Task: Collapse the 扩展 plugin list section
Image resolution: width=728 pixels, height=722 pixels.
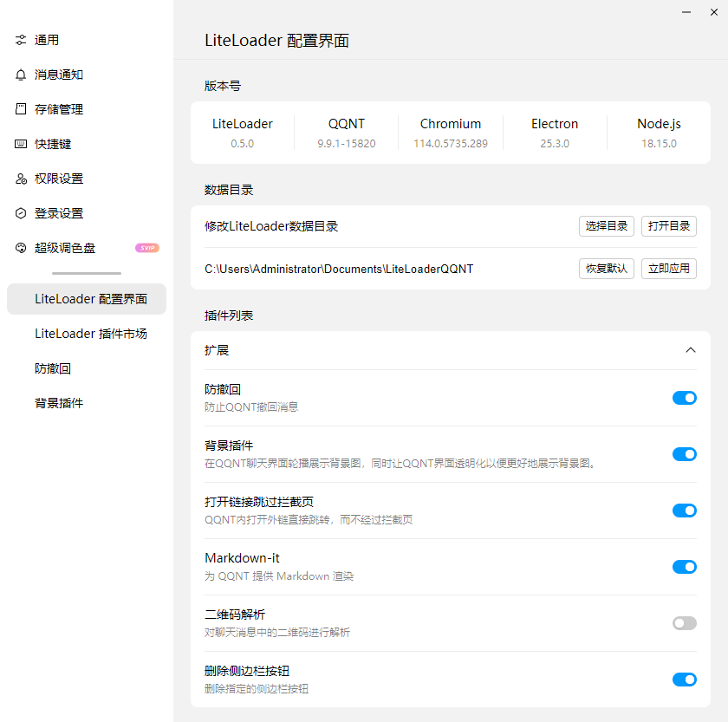Action: coord(691,350)
